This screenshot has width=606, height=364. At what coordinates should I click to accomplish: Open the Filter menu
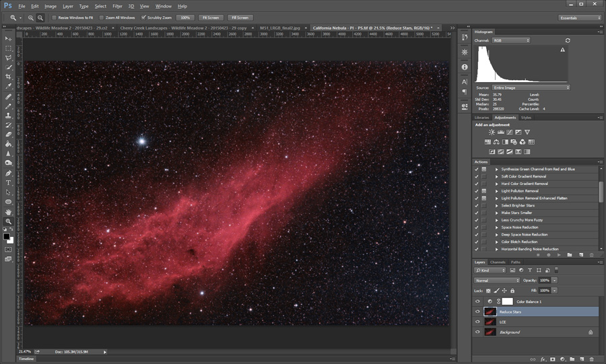117,6
